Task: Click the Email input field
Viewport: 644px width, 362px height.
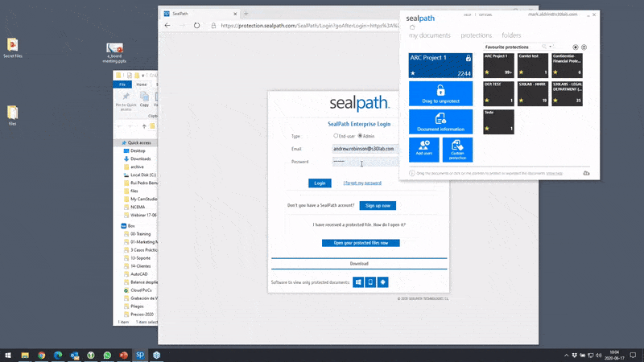Action: (365, 149)
